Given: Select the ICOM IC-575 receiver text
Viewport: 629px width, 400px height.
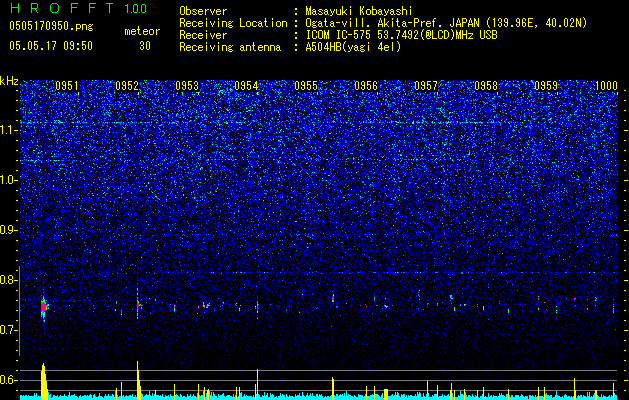Looking at the screenshot, I should tap(401, 35).
